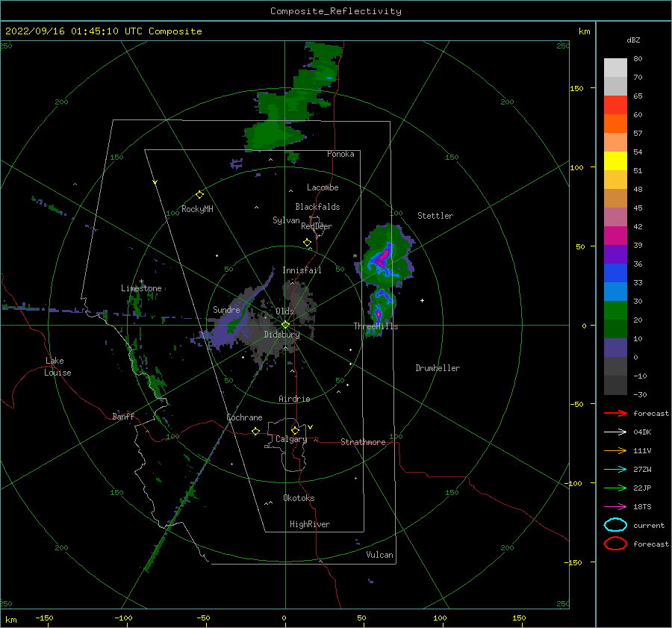Click the HighRiver label
The height and width of the screenshot is (628, 672).
[x=310, y=524]
